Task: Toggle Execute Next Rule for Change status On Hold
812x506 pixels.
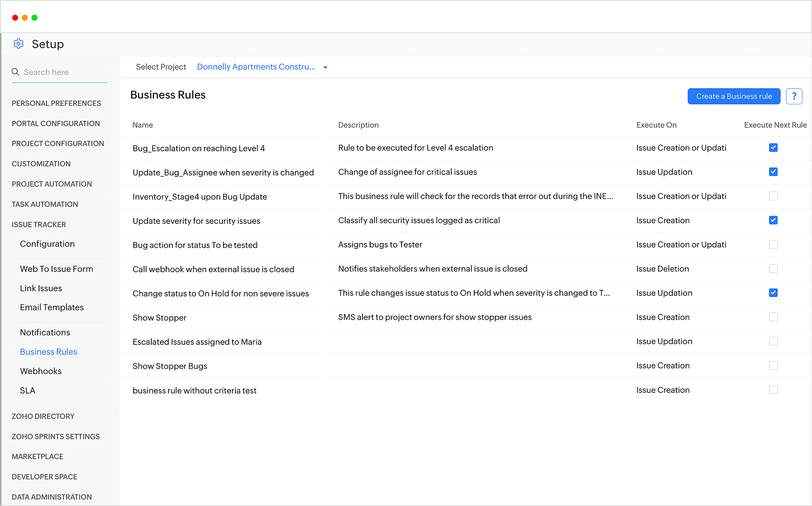Action: [x=773, y=292]
